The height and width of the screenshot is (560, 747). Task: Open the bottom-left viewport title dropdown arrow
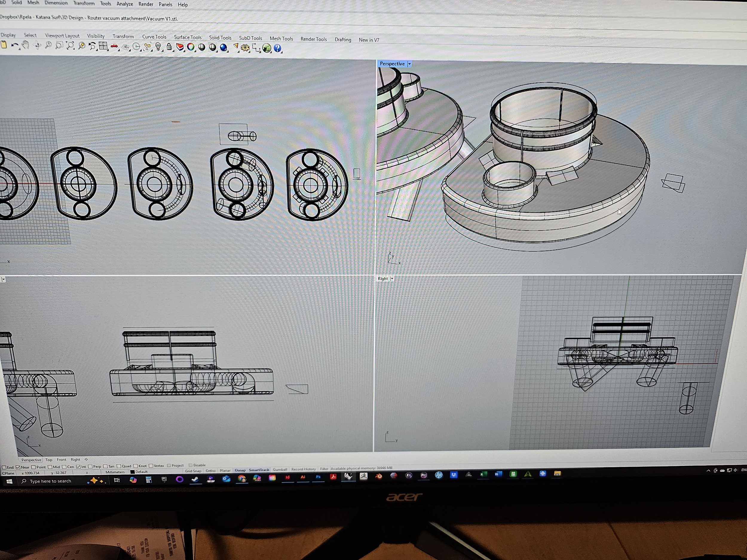[3, 280]
